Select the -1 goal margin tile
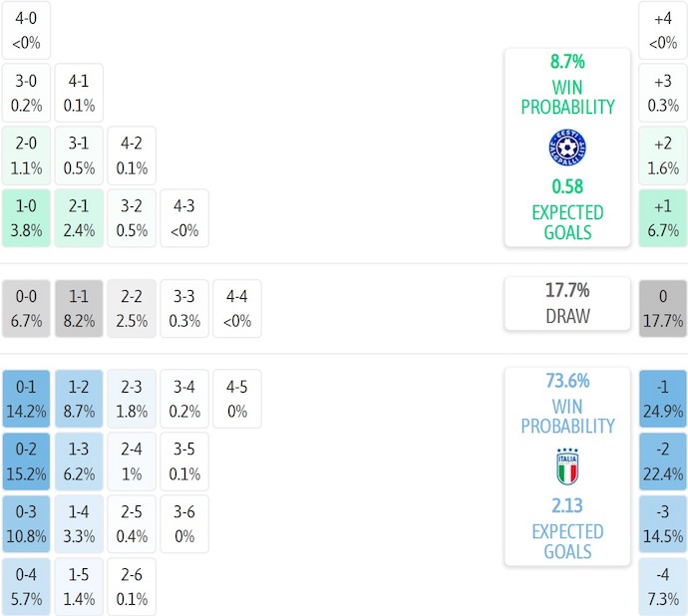 click(663, 399)
